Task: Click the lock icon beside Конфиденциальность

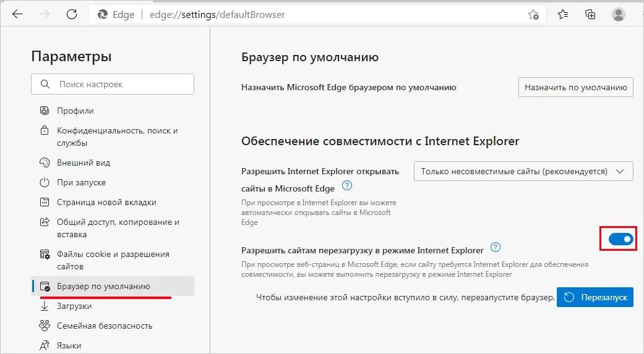Action: coord(45,130)
